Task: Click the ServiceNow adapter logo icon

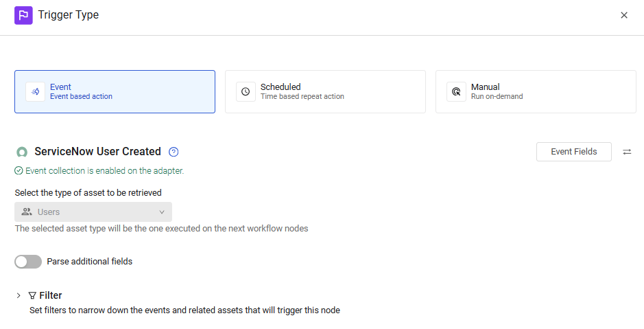Action: 22,152
